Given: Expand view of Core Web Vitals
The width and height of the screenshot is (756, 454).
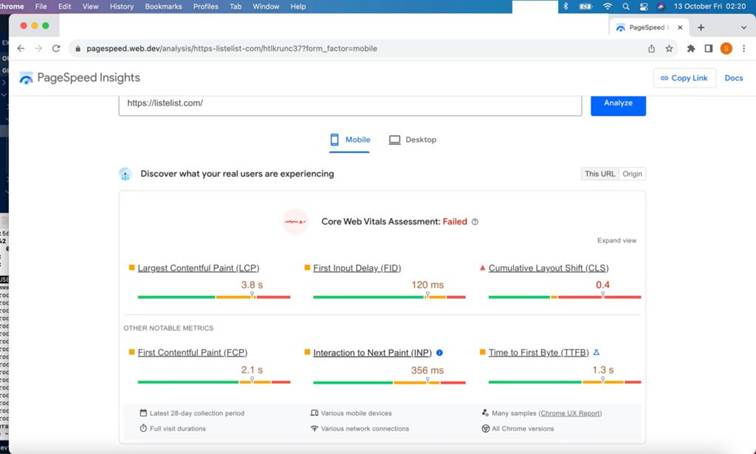Looking at the screenshot, I should tap(616, 241).
